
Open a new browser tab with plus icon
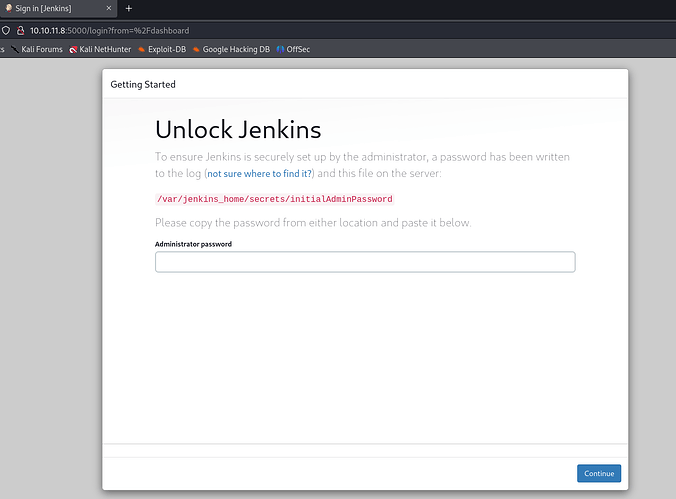128,8
